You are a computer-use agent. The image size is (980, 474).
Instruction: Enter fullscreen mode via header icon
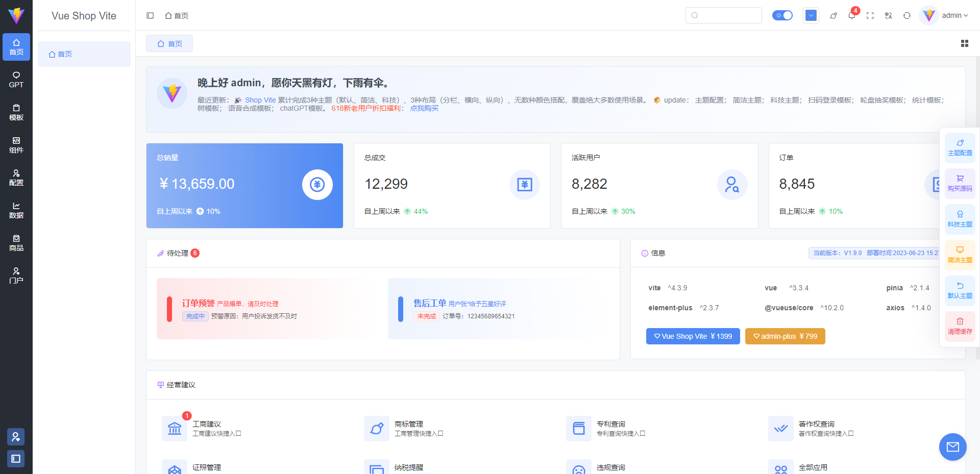[x=870, y=16]
